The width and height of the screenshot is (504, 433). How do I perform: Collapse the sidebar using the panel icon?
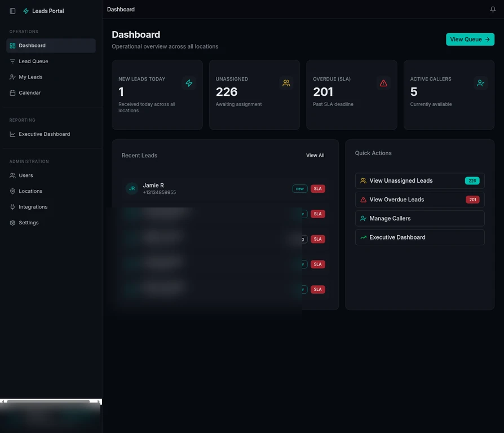pyautogui.click(x=12, y=11)
